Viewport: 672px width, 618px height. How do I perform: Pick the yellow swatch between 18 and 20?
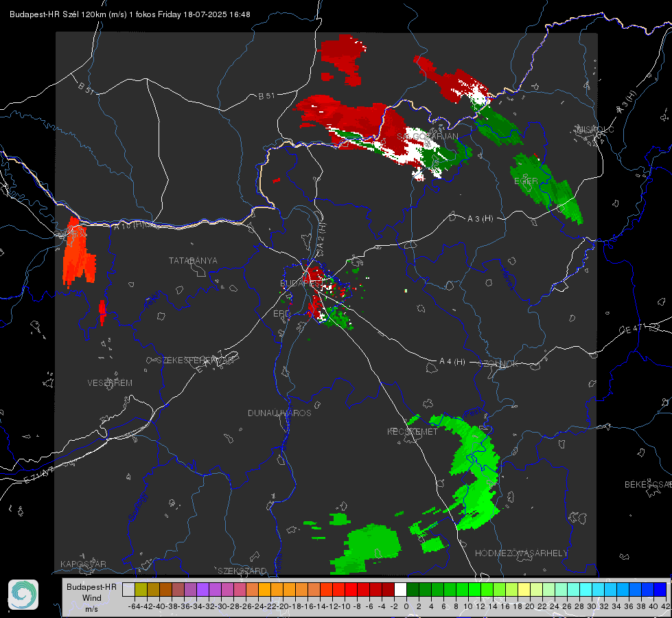[x=524, y=589]
